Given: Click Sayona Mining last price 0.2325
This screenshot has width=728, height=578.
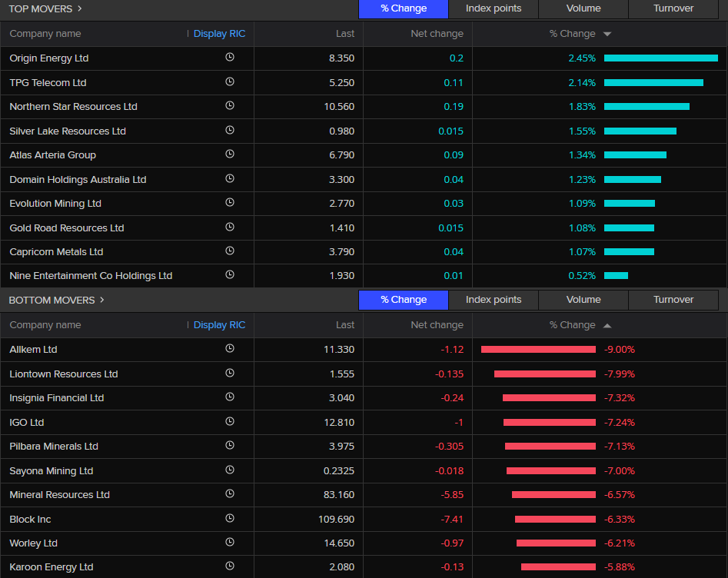Looking at the screenshot, I should [x=339, y=470].
